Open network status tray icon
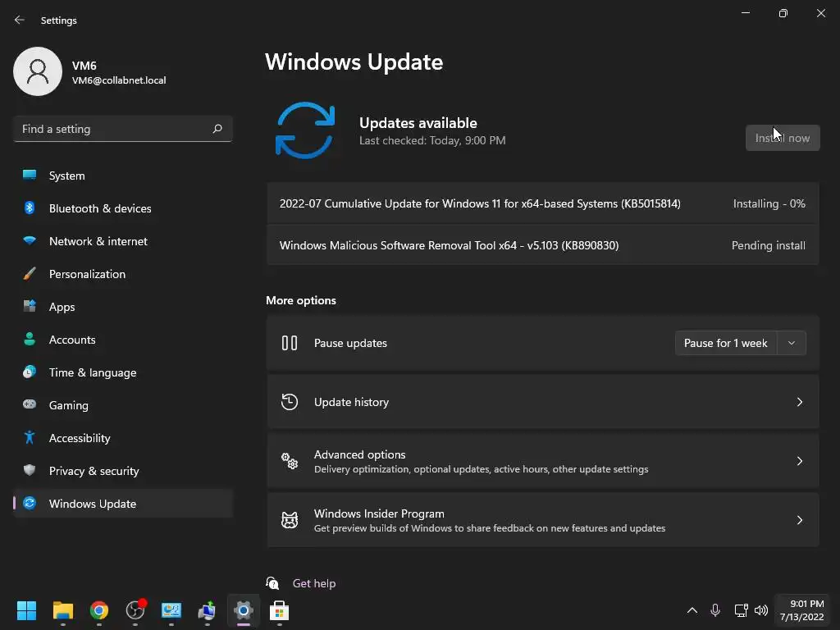840x630 pixels. pos(741,610)
